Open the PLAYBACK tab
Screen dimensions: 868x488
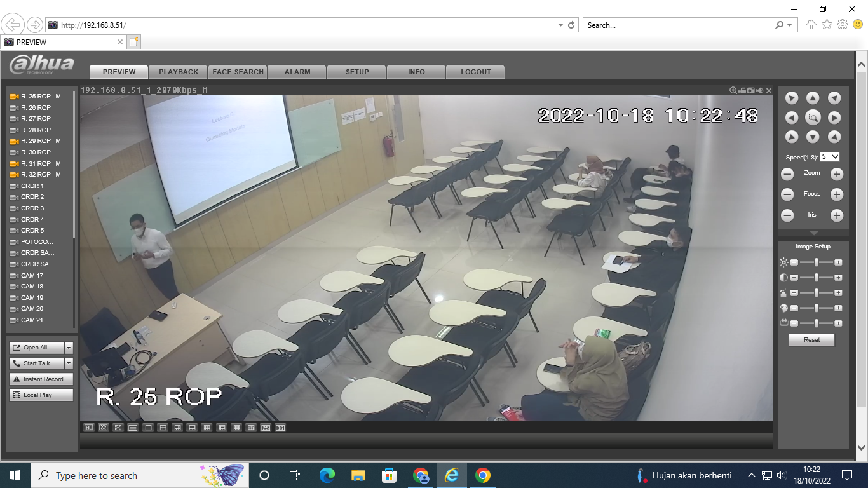(x=179, y=72)
